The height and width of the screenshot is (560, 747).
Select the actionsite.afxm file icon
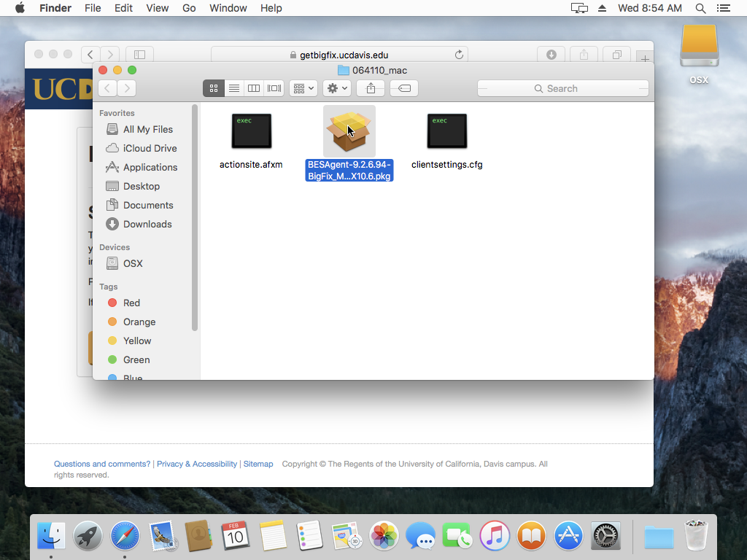pyautogui.click(x=251, y=132)
